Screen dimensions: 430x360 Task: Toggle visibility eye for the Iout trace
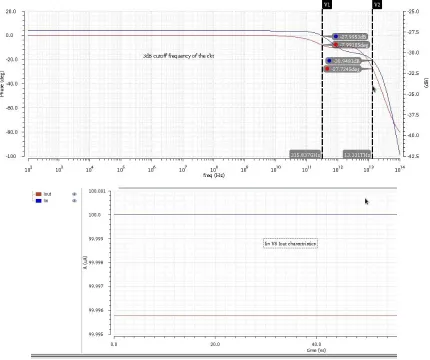(74, 194)
